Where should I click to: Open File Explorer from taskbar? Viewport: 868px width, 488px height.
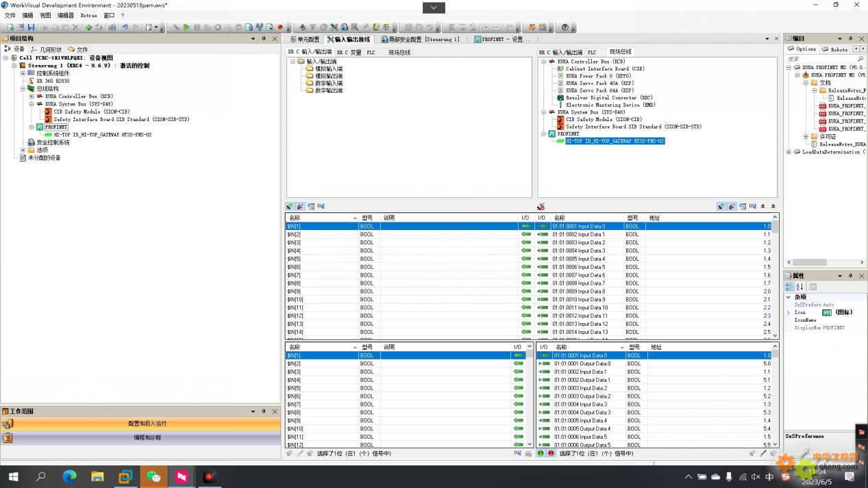click(x=97, y=476)
